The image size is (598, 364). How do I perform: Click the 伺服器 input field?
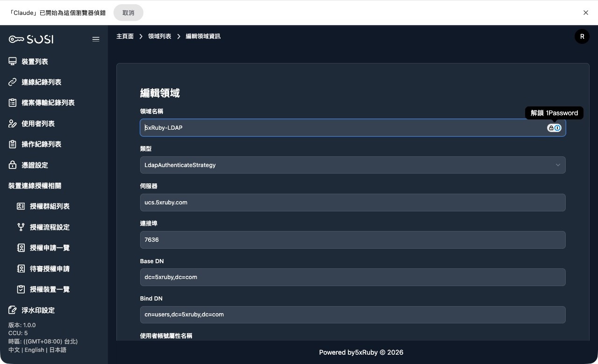(x=352, y=203)
